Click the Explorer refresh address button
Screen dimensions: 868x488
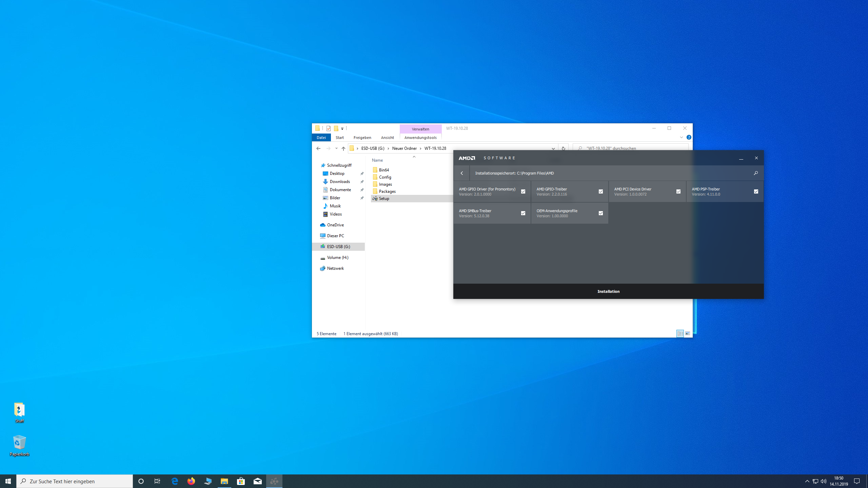(563, 148)
